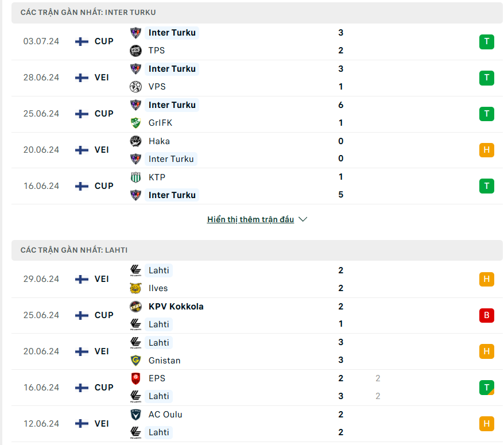Click the KPV Kokkola team badge
Viewport: 504px width, 445px height.
click(x=135, y=307)
